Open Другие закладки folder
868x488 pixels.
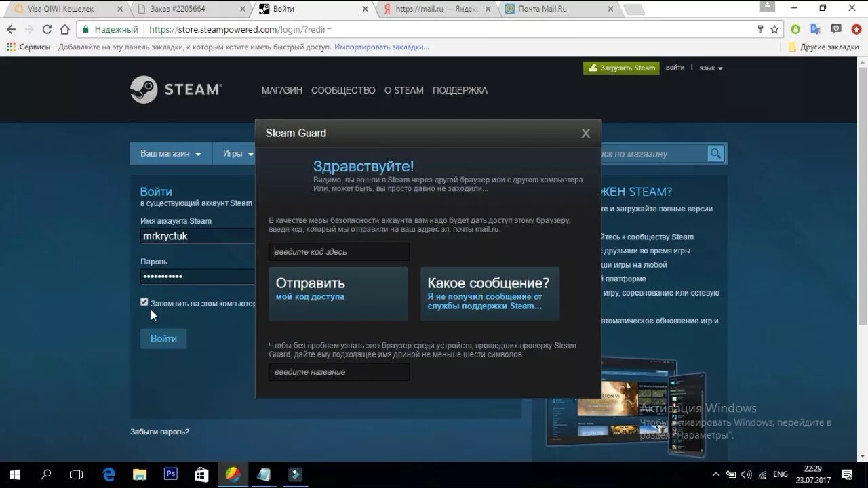pos(823,47)
